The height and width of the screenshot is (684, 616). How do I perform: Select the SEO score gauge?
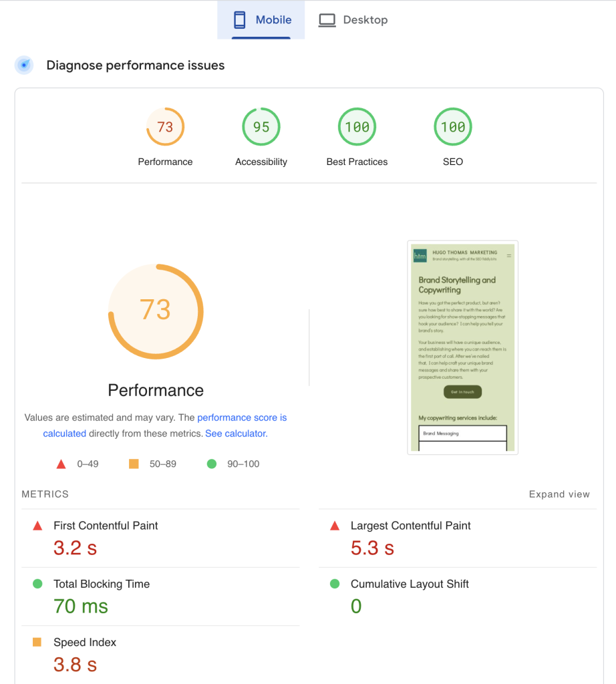point(453,127)
